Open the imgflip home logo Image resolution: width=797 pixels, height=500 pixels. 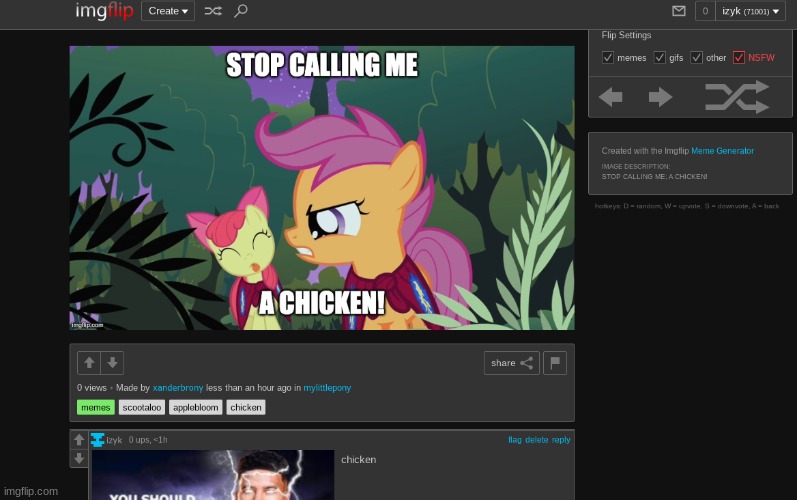pyautogui.click(x=104, y=11)
